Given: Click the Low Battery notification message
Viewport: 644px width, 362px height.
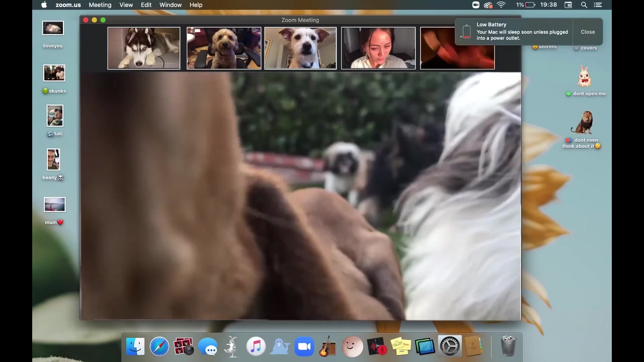Looking at the screenshot, I should [522, 35].
